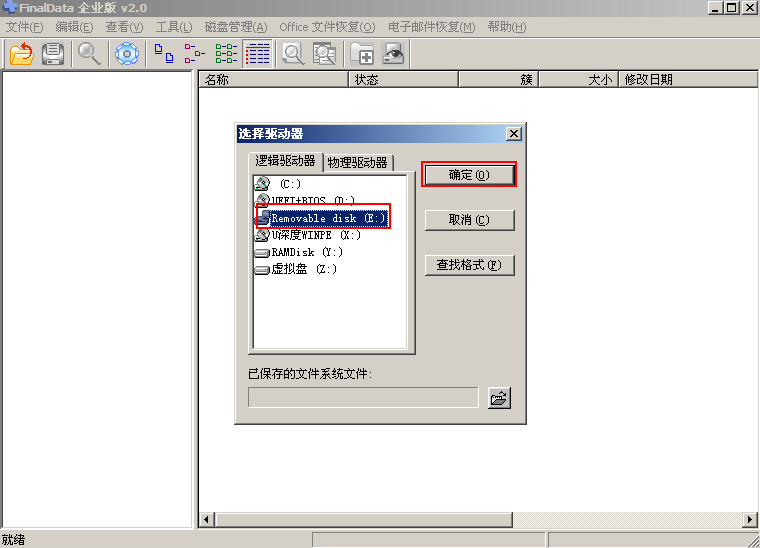Select the details view toolbar icon
Screen dimensions: 760x548
(x=257, y=53)
